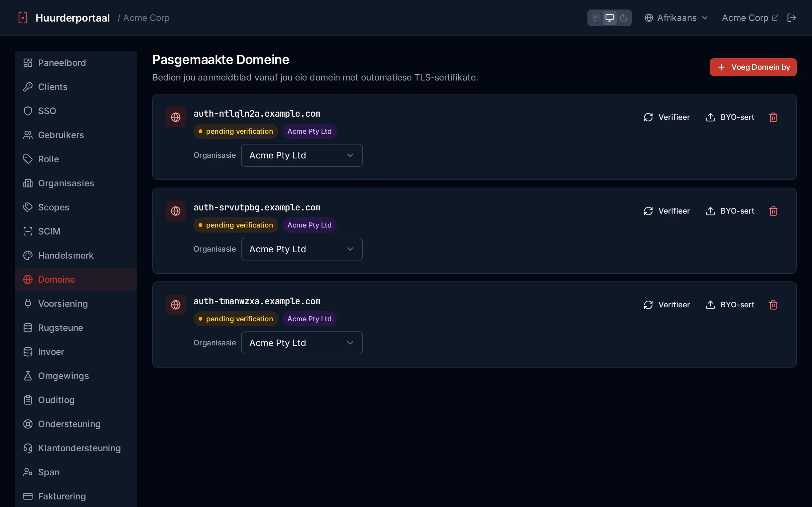Viewport: 812px width, 507px height.
Task: Expand Organisasie dropdown for auth-ntlqln2a domain
Action: click(x=302, y=155)
